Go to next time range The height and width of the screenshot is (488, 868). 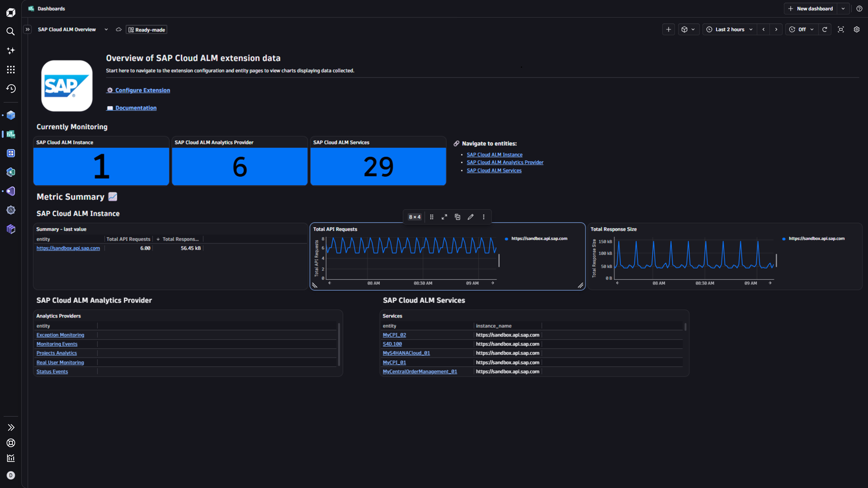(776, 29)
